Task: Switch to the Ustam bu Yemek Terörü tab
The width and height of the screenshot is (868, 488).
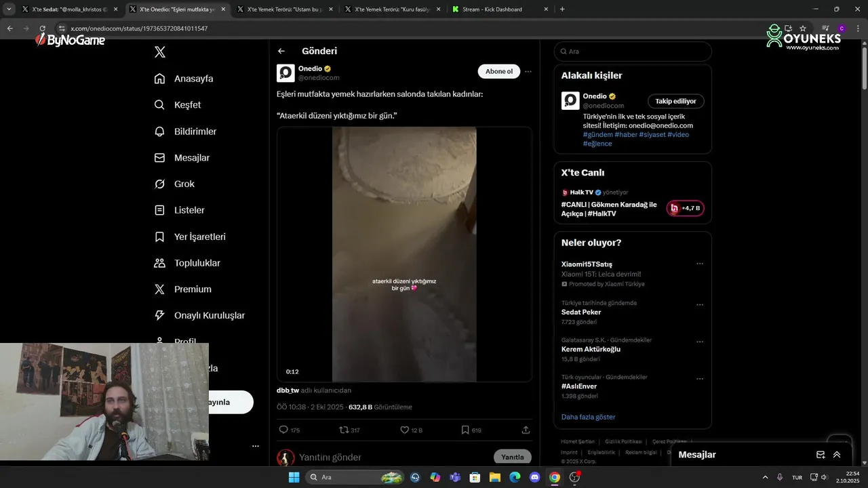Action: 284,9
